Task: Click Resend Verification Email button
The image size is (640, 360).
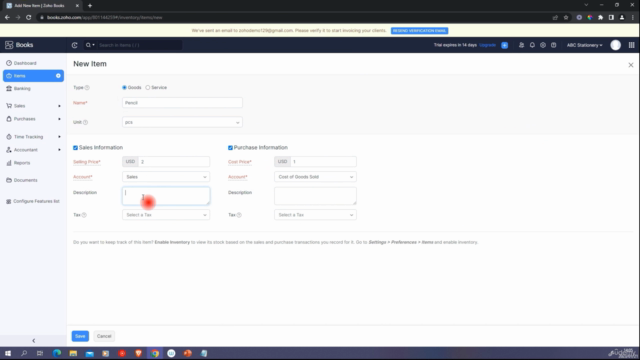Action: [419, 31]
